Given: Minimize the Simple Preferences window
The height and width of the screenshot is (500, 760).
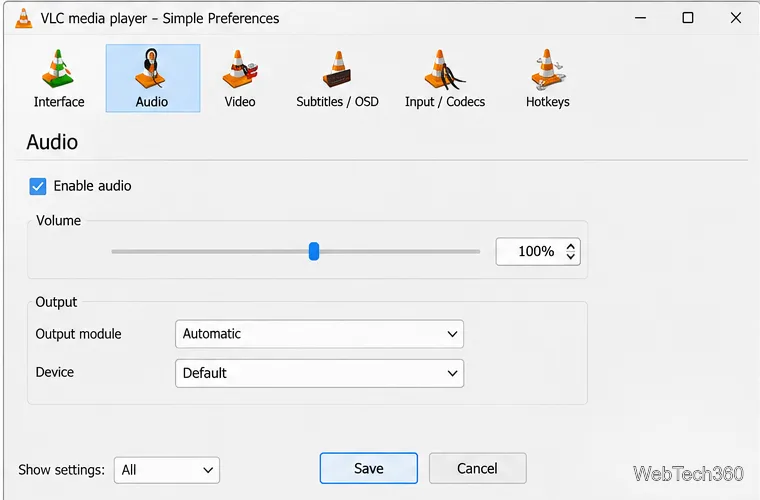Looking at the screenshot, I should tap(641, 18).
